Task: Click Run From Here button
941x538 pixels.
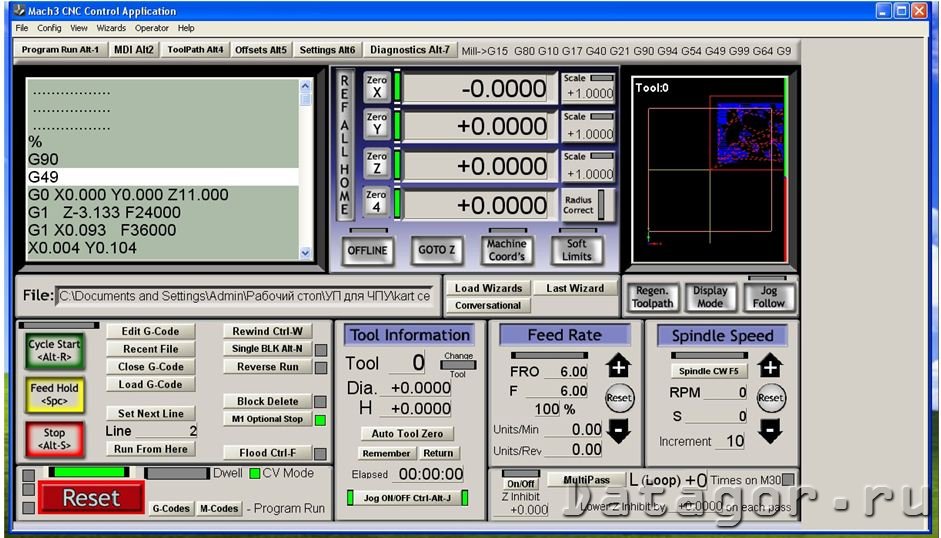Action: [150, 449]
